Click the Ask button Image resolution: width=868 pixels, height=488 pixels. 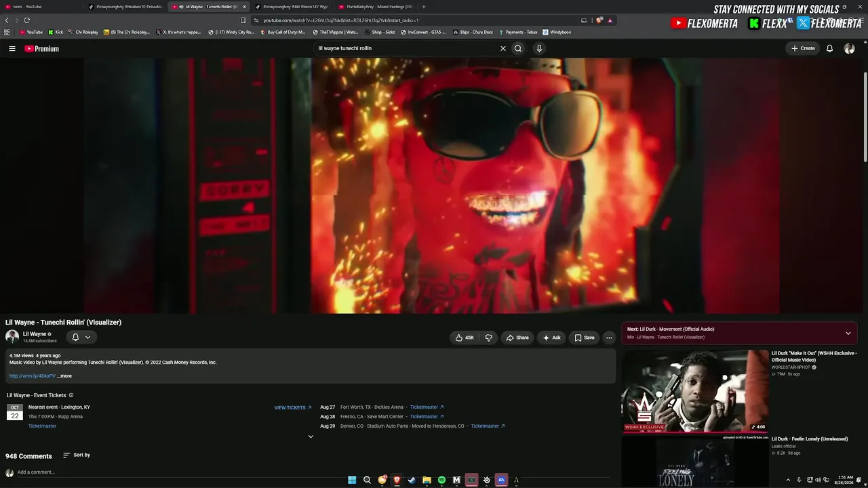click(551, 338)
